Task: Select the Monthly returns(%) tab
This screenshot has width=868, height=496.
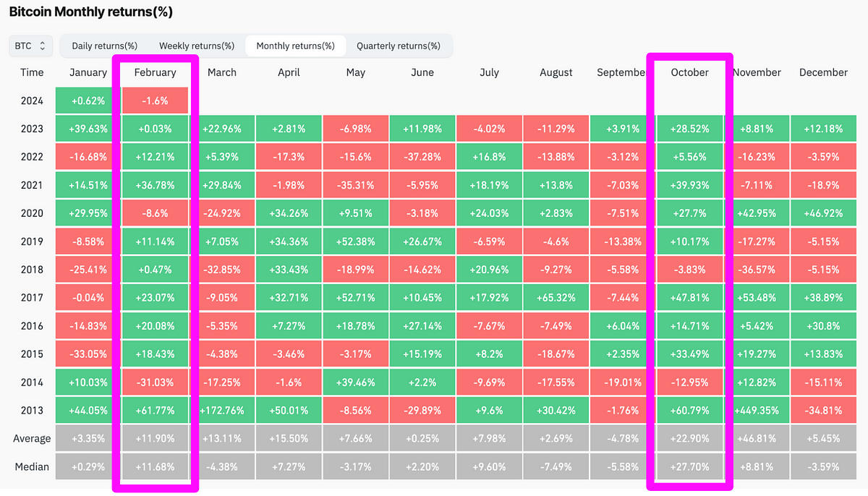Action: coord(295,46)
